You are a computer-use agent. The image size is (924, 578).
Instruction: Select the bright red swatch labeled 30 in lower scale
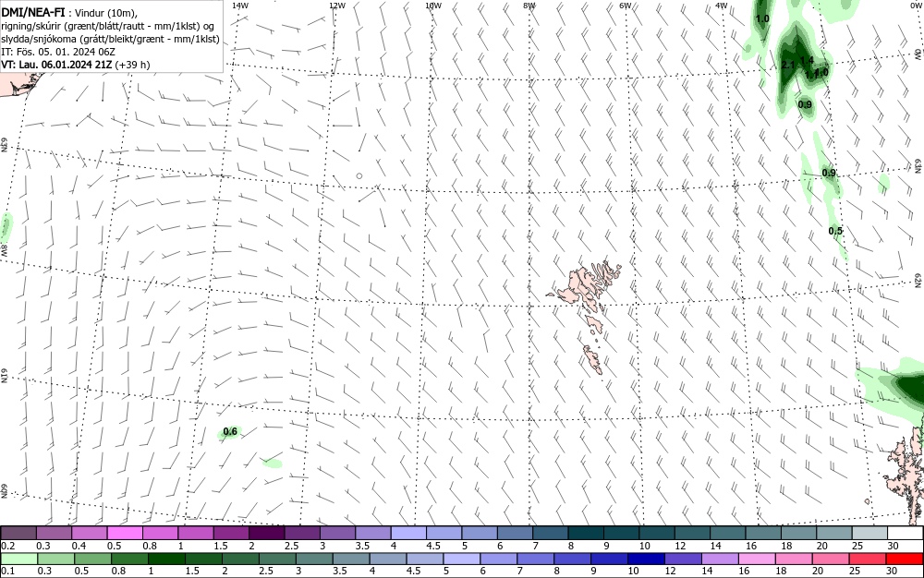(905, 559)
